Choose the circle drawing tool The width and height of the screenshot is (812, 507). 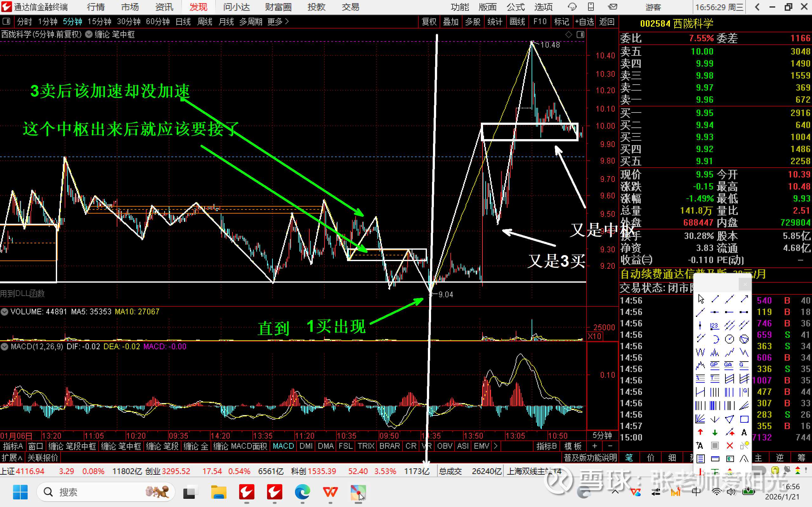pyautogui.click(x=730, y=339)
